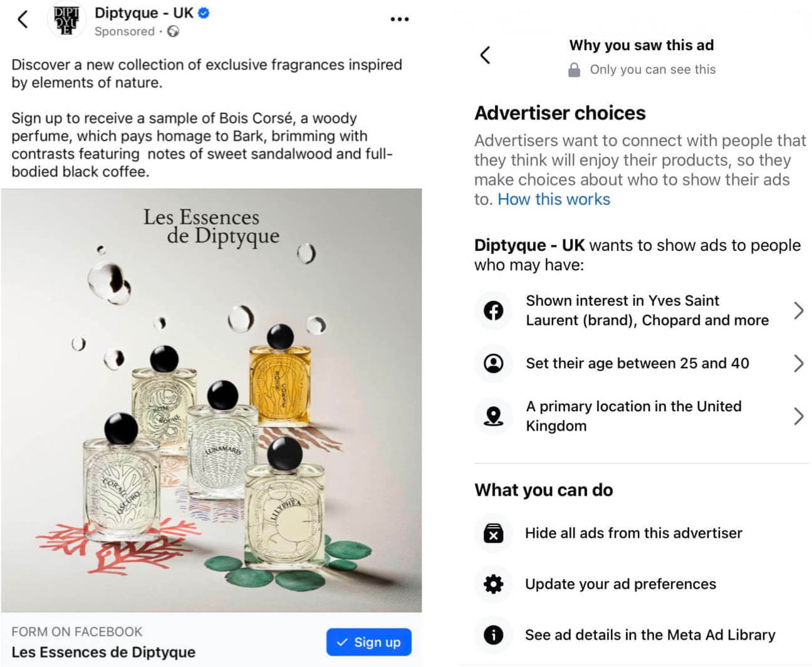Expand the primary location United Kingdom chevron
The width and height of the screenshot is (812, 667).
coord(798,416)
